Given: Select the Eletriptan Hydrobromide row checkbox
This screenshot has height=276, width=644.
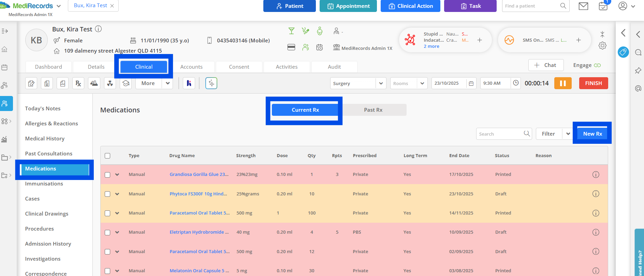Looking at the screenshot, I should click(107, 232).
